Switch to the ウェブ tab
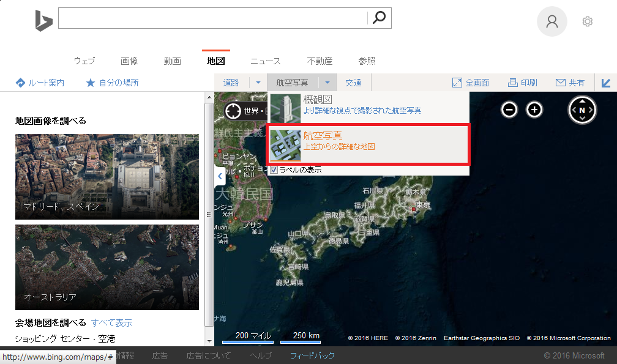Screen dimensions: 617x364 (x=84, y=61)
